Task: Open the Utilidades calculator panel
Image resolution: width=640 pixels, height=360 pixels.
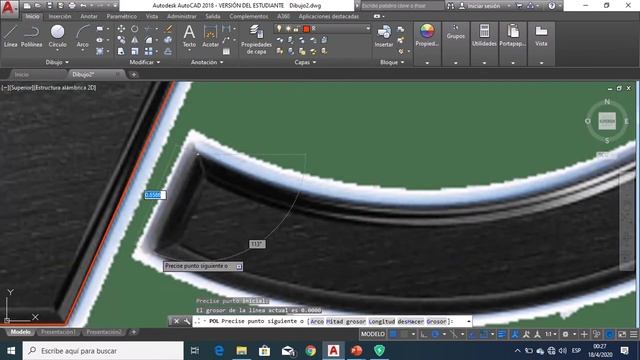Action: point(484,35)
